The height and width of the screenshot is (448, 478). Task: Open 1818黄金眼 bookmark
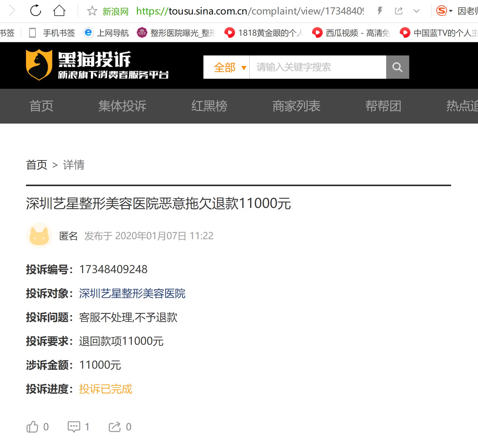264,33
